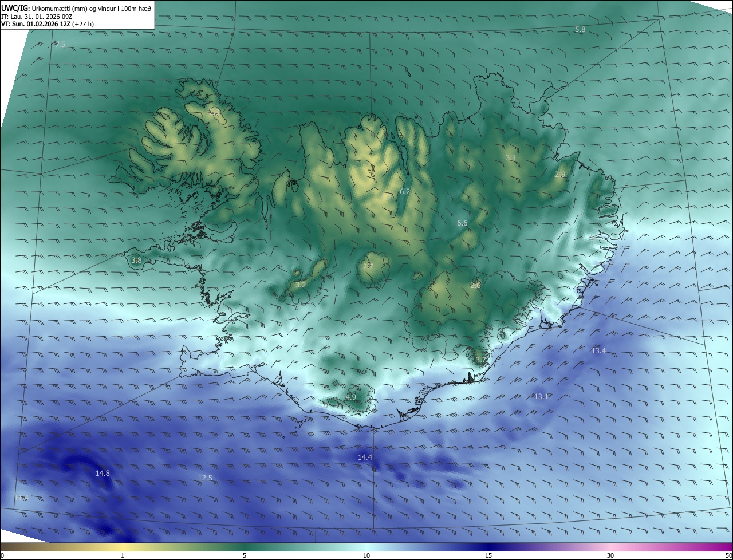The height and width of the screenshot is (560, 733).
Task: Click the 14.8 value label over the ocean
Action: point(103,473)
